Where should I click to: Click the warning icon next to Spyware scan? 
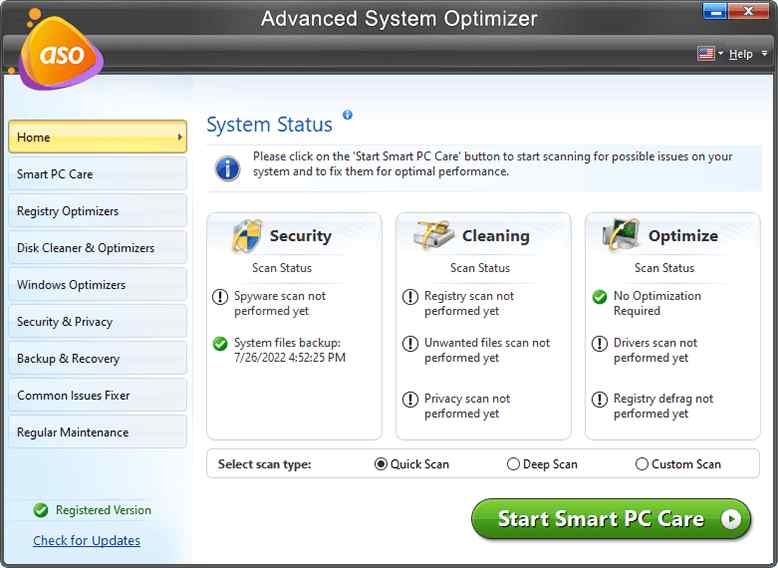[220, 297]
